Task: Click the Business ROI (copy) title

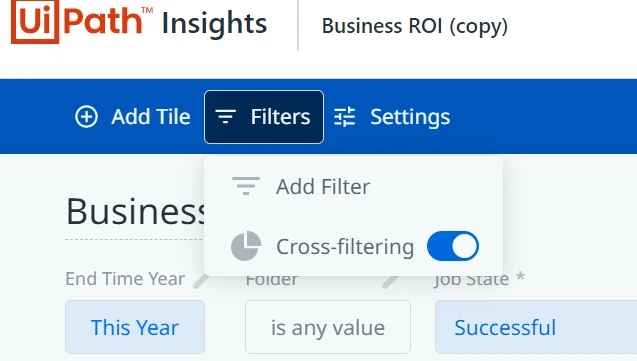Action: click(415, 26)
